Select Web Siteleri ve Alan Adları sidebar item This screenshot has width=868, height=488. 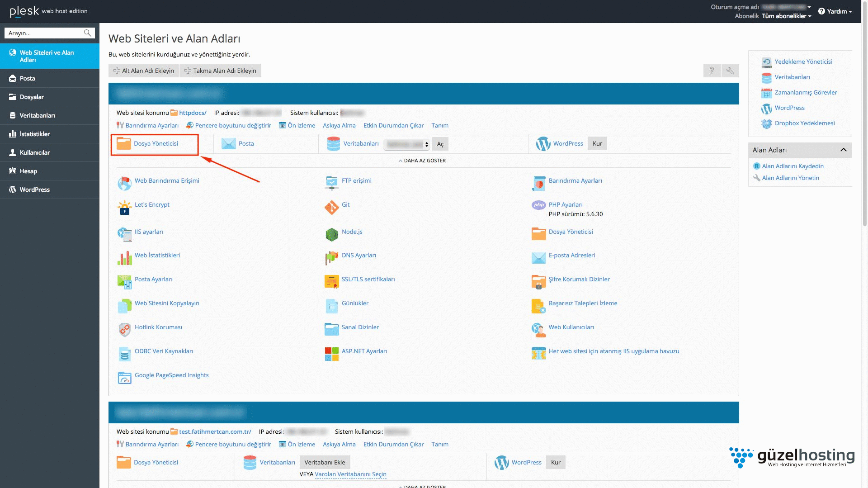[50, 56]
